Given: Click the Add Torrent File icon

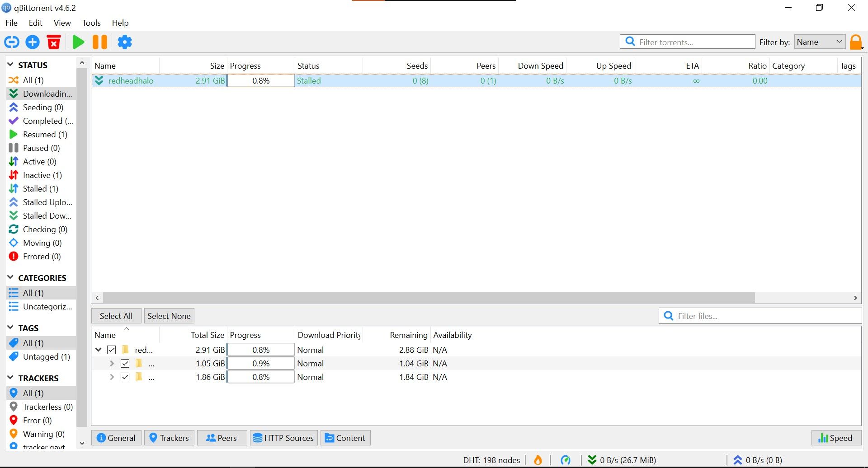Looking at the screenshot, I should (x=32, y=42).
